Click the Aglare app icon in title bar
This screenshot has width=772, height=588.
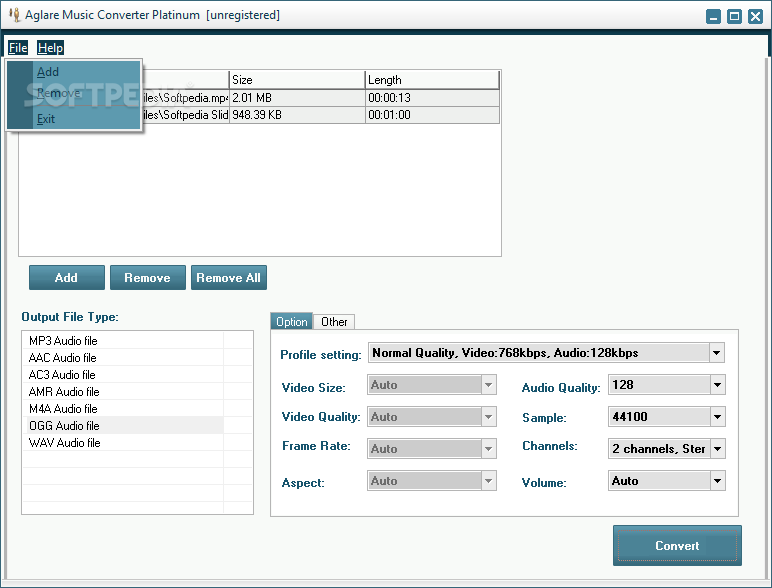[x=15, y=15]
